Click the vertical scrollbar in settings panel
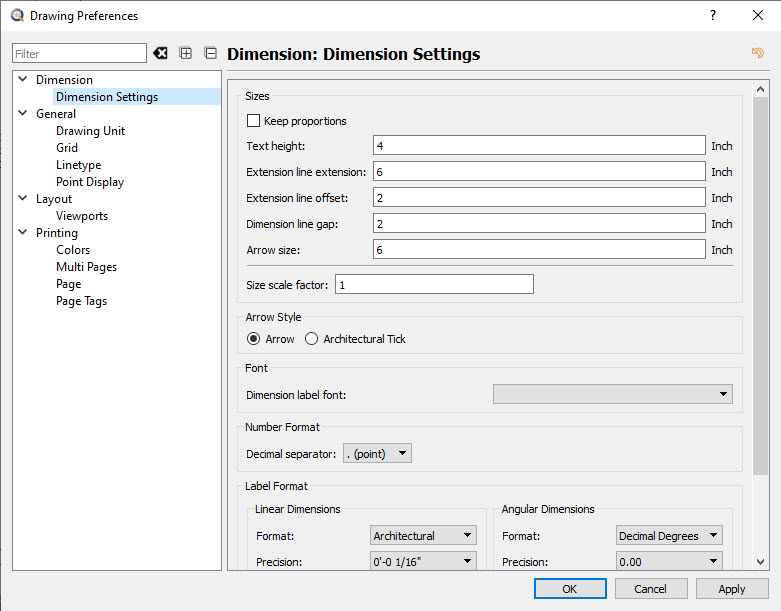 coord(760,300)
